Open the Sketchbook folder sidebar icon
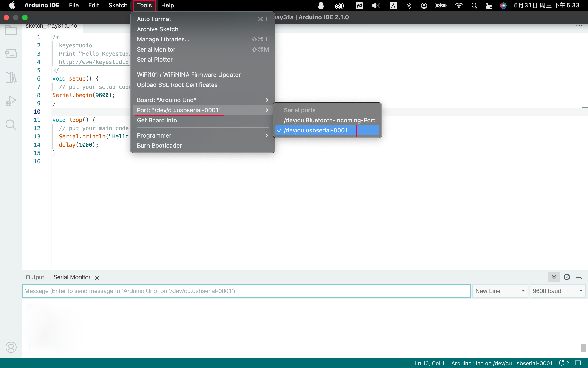 pyautogui.click(x=11, y=30)
